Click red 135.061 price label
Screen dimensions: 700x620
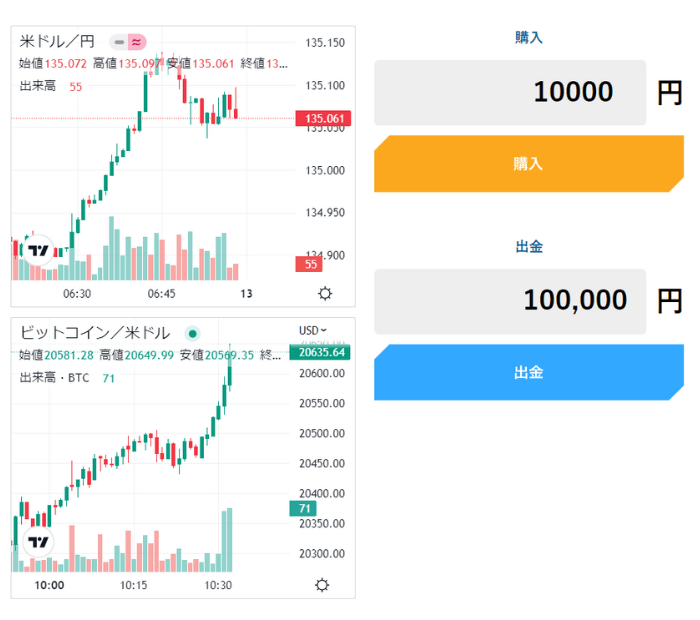click(x=322, y=119)
